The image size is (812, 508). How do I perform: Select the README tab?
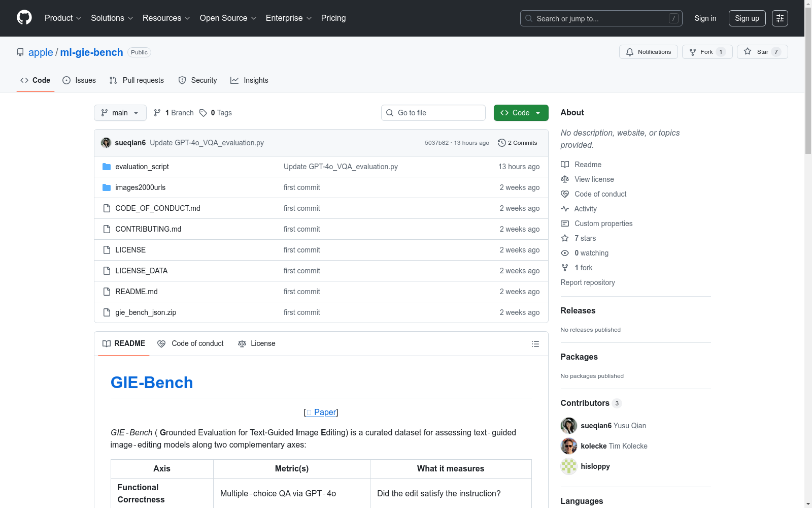pyautogui.click(x=124, y=344)
